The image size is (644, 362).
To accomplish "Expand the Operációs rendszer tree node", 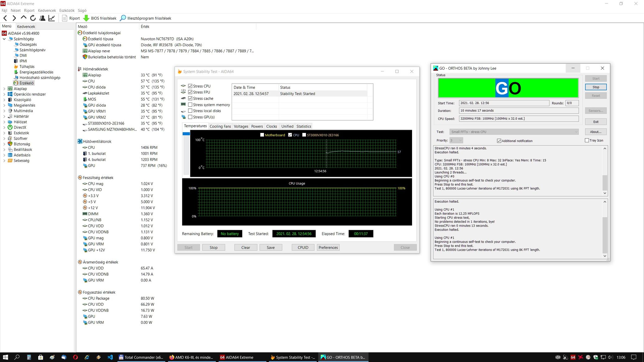I will pyautogui.click(x=4, y=94).
